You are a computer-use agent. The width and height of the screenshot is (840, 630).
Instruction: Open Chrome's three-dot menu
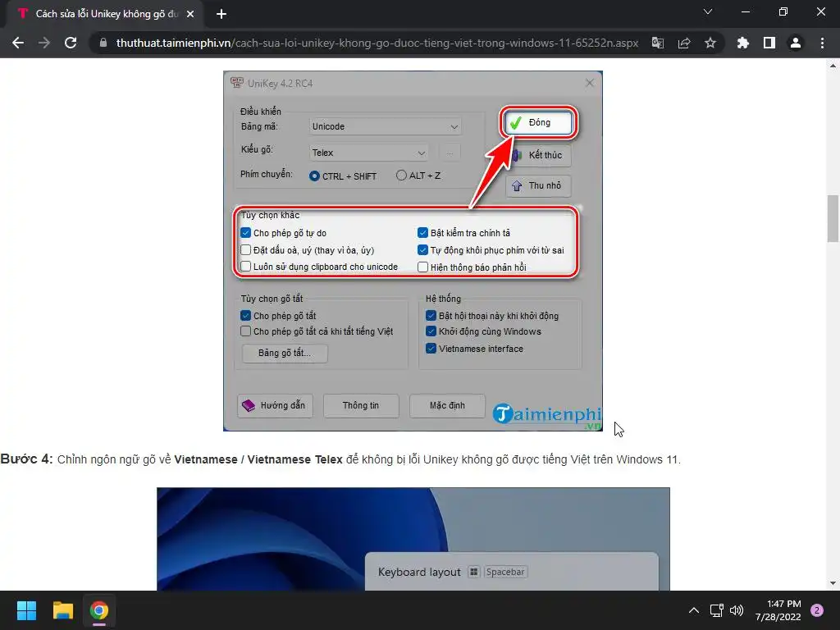coord(822,43)
